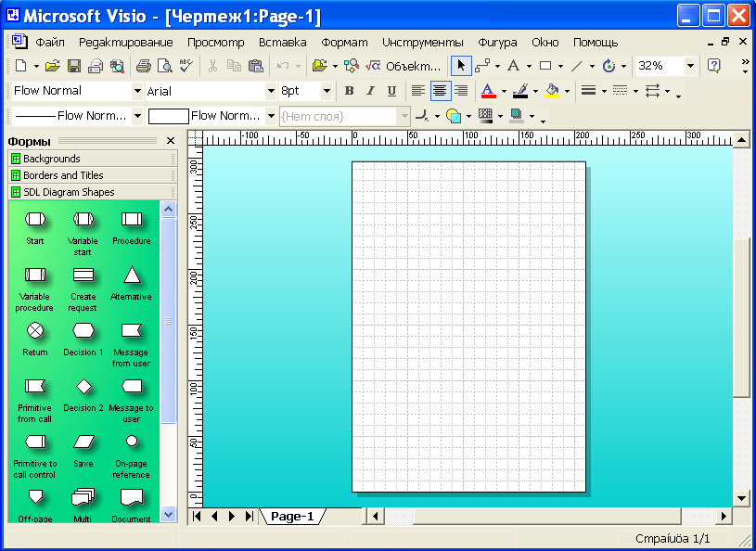The width and height of the screenshot is (756, 551).
Task: Open the fill style Flow Norm dropdown
Action: click(x=271, y=116)
